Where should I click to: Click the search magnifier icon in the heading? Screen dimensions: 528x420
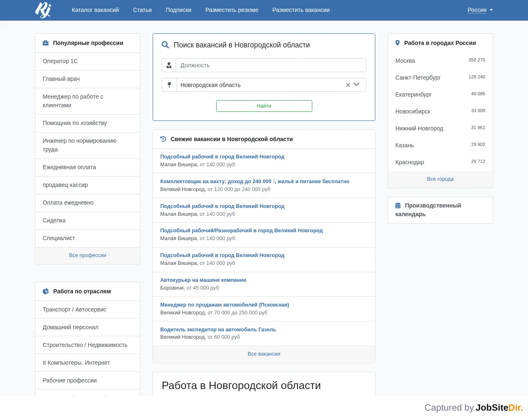165,45
